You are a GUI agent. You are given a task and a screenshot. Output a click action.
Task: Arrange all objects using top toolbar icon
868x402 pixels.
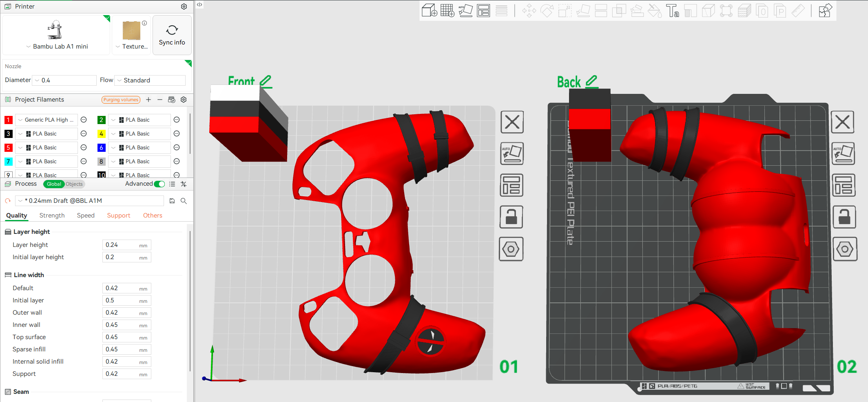(x=483, y=11)
